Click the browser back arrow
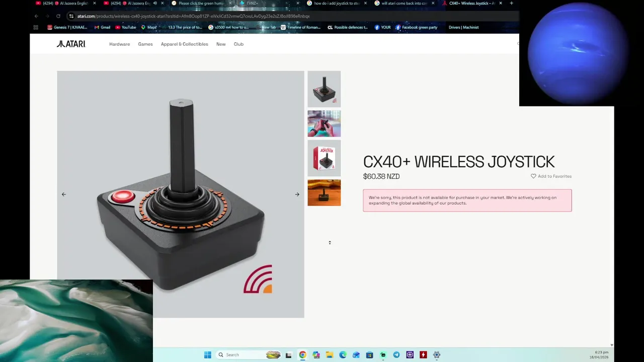Screen dimensions: 644x362 coord(36,16)
